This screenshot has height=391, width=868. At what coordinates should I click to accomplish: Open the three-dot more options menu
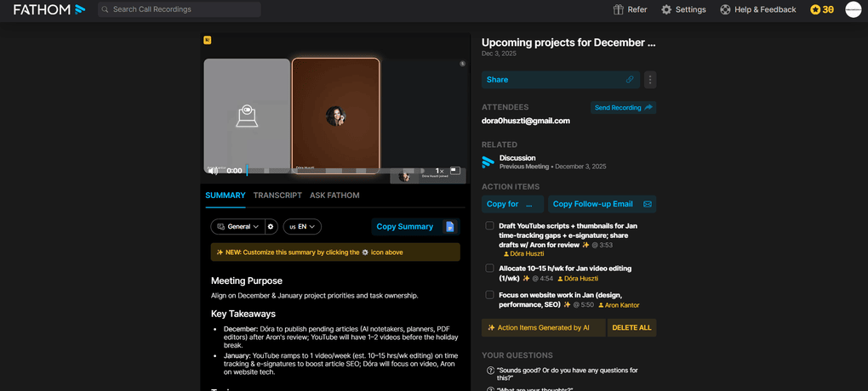point(650,80)
